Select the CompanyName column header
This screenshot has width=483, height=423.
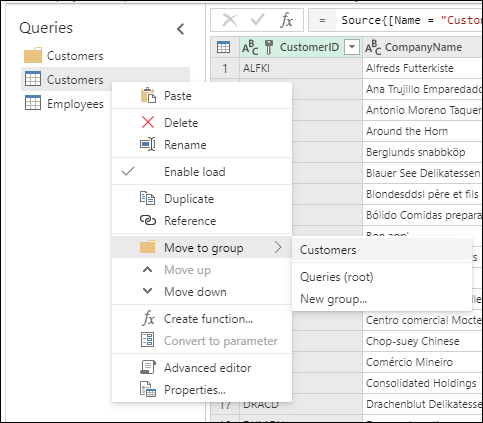(423, 47)
